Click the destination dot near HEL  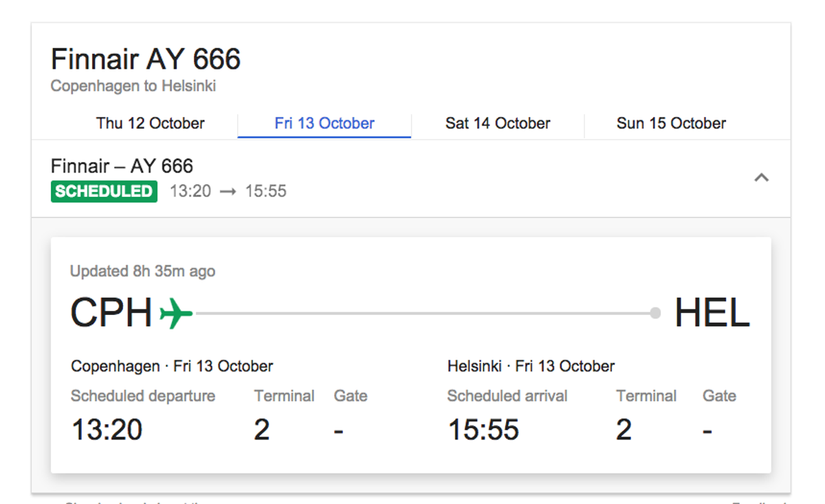[653, 312]
